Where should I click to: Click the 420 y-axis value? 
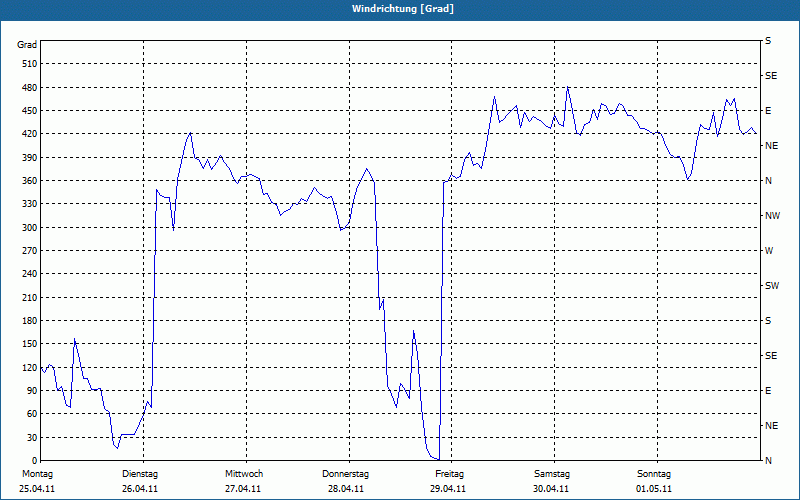[30, 134]
